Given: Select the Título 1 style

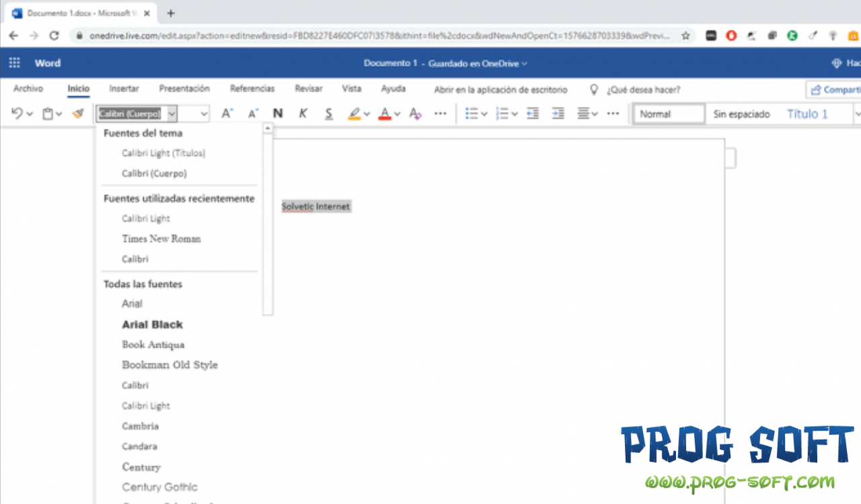Looking at the screenshot, I should (808, 114).
